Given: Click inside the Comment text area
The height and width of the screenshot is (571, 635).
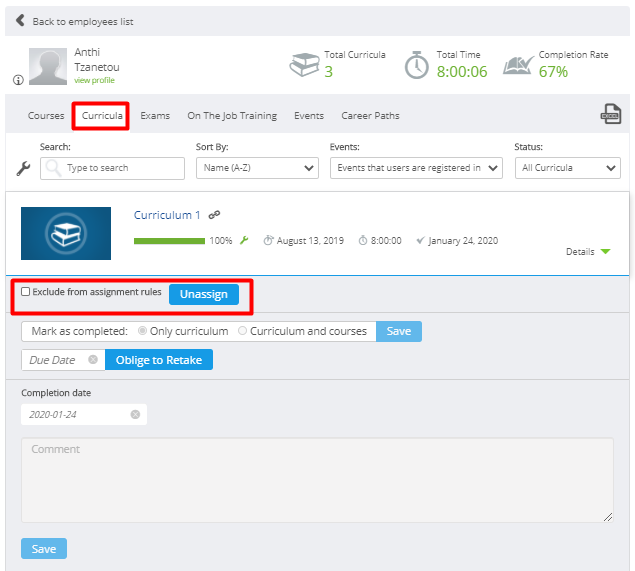Looking at the screenshot, I should [x=317, y=480].
